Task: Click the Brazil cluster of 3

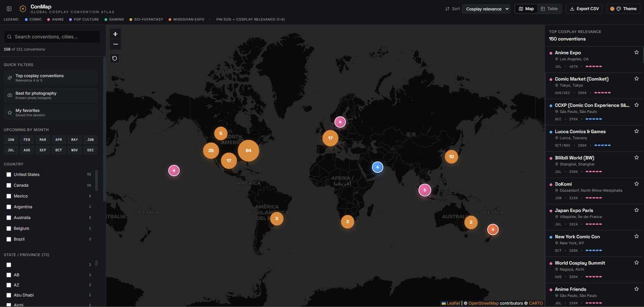Action: (277, 218)
